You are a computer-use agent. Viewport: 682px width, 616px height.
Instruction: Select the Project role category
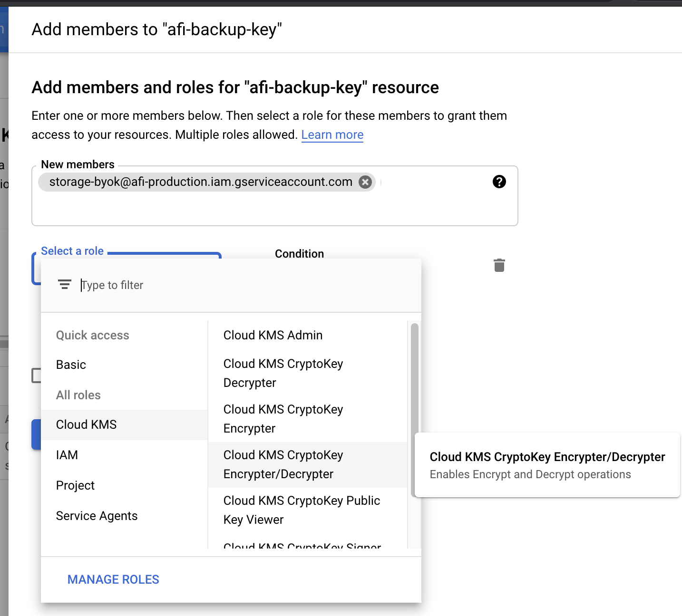[x=124, y=485]
